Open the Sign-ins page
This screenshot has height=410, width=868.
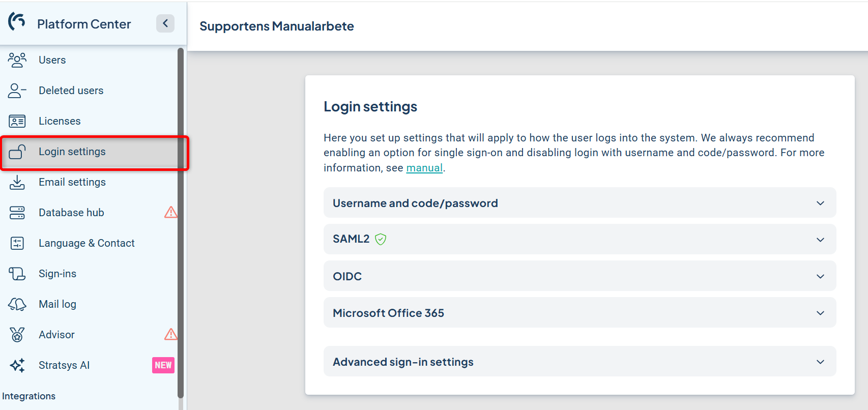tap(57, 274)
